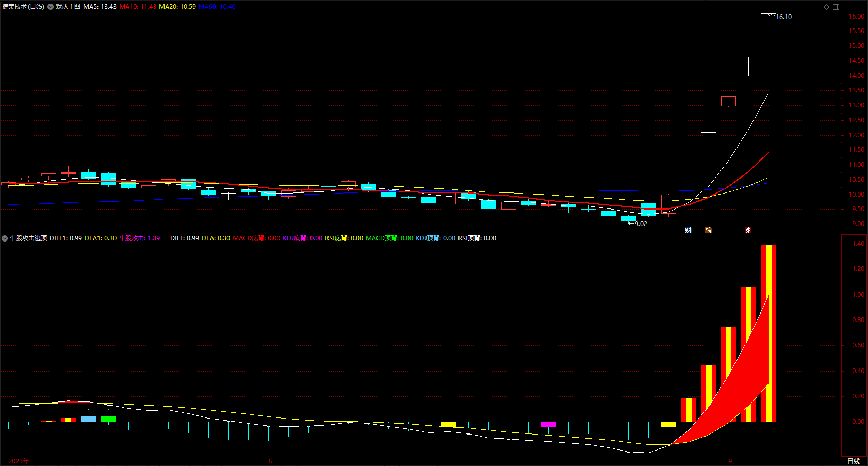Open dropdown arrow beside 默认主图

[51, 7]
